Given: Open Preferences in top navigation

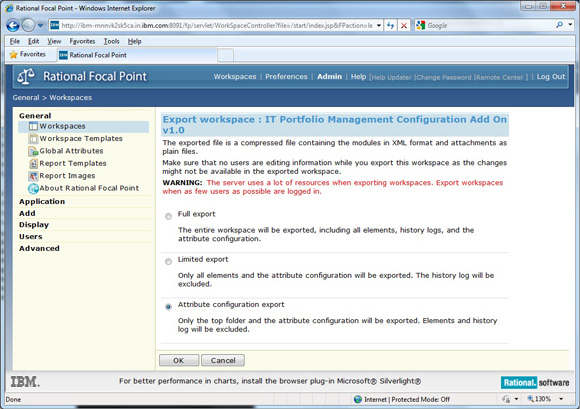Looking at the screenshot, I should tap(286, 77).
